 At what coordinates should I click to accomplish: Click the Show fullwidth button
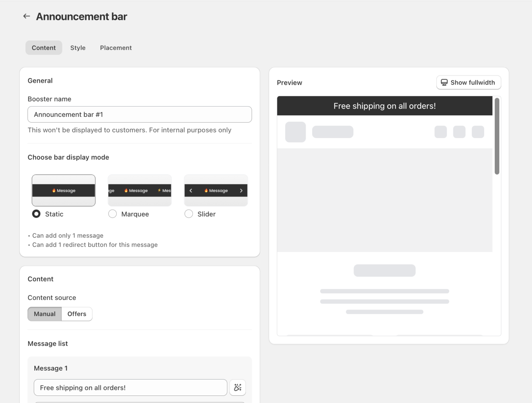[x=469, y=82]
